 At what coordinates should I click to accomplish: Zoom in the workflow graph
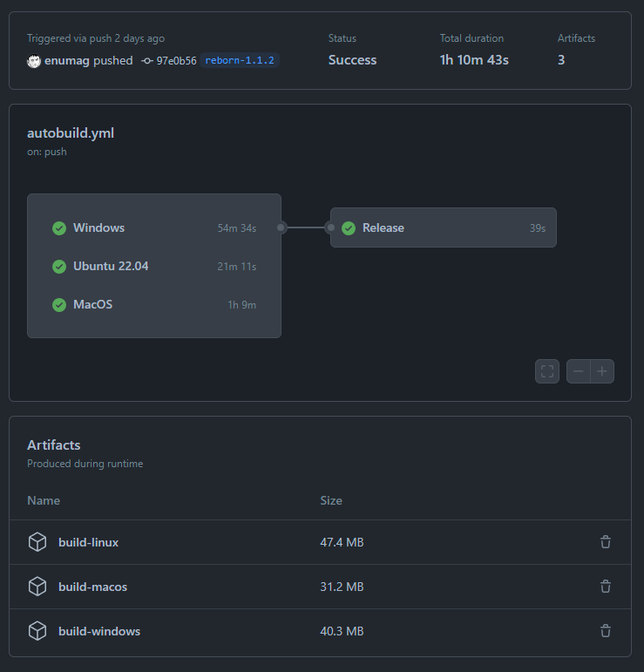pos(602,371)
